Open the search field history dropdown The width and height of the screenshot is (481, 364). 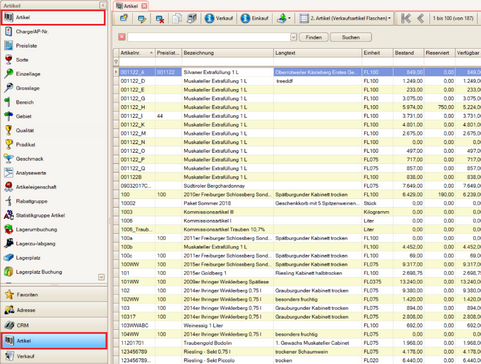point(294,37)
